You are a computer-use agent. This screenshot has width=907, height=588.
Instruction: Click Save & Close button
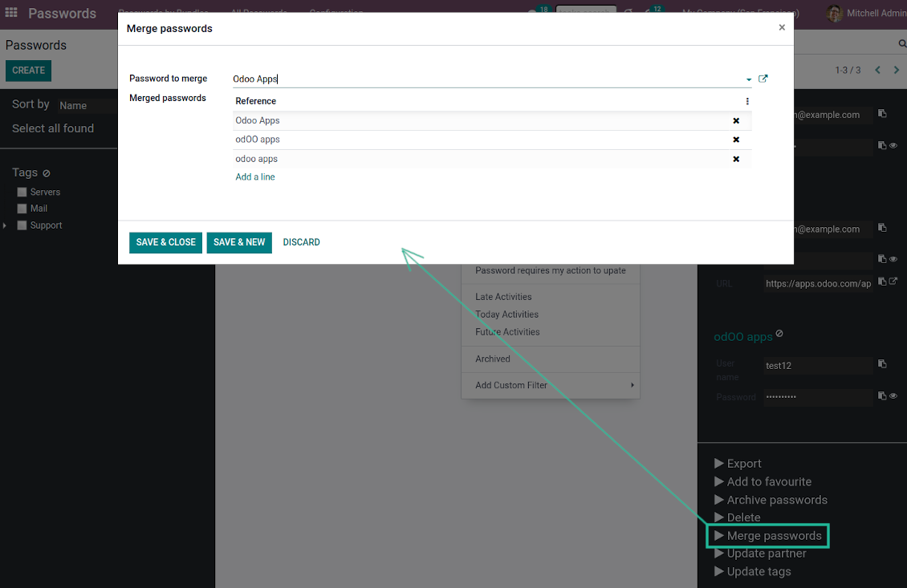pyautogui.click(x=165, y=242)
